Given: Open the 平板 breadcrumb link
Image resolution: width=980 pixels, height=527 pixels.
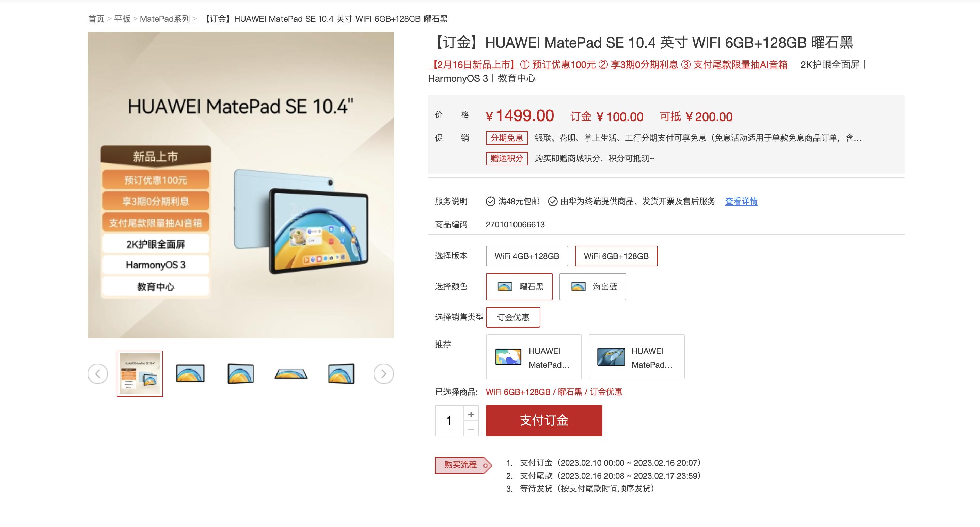Looking at the screenshot, I should (x=122, y=19).
